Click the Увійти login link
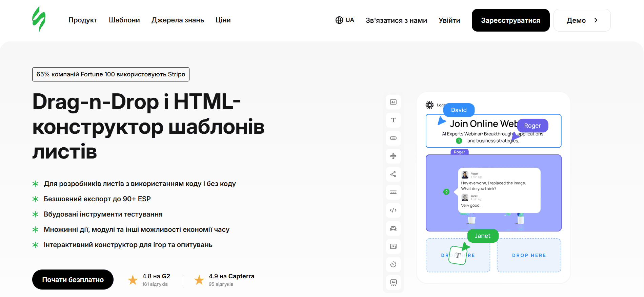The height and width of the screenshot is (297, 644). click(x=449, y=20)
